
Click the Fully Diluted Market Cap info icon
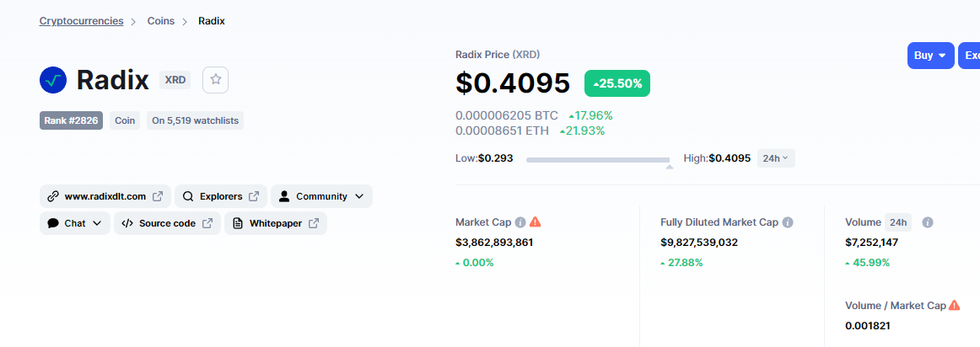click(x=788, y=222)
